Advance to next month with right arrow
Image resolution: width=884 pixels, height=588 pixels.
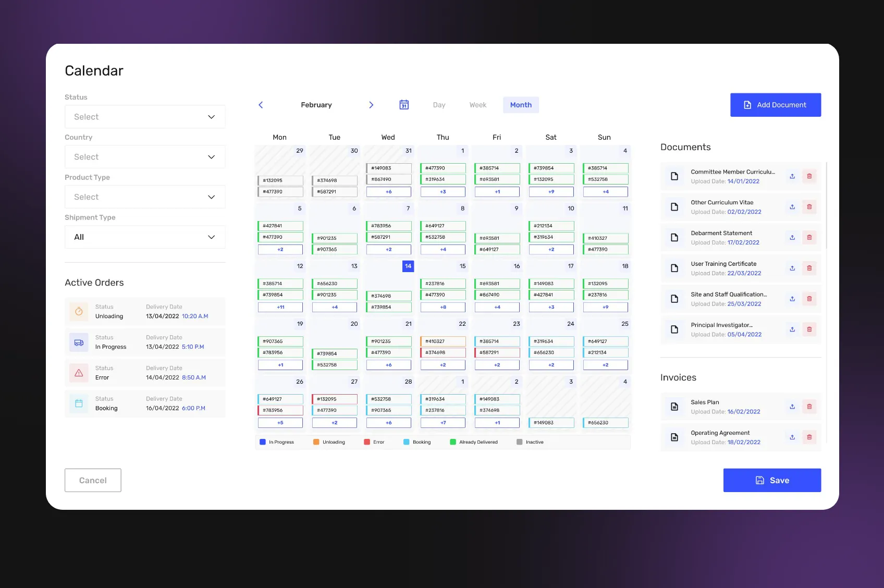click(x=371, y=105)
